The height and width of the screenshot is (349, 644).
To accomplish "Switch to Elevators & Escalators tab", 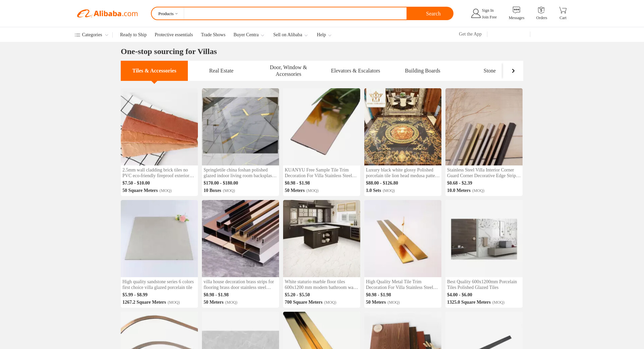I will point(356,71).
